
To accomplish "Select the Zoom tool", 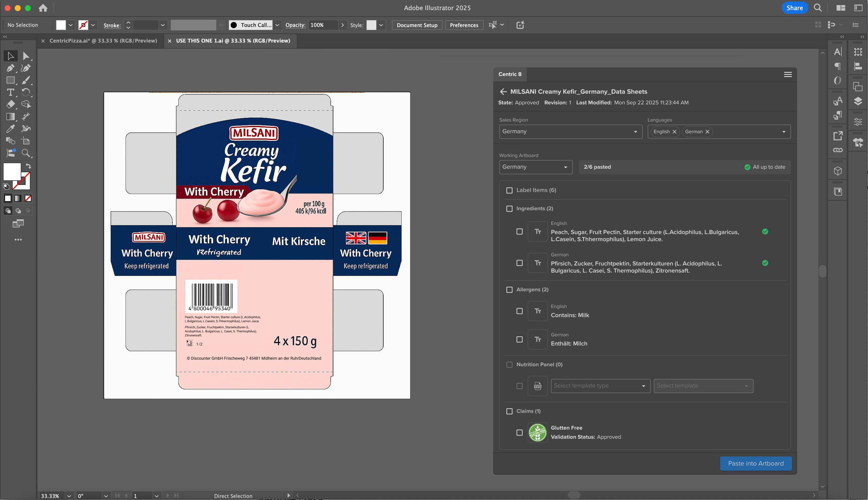I will [x=26, y=153].
